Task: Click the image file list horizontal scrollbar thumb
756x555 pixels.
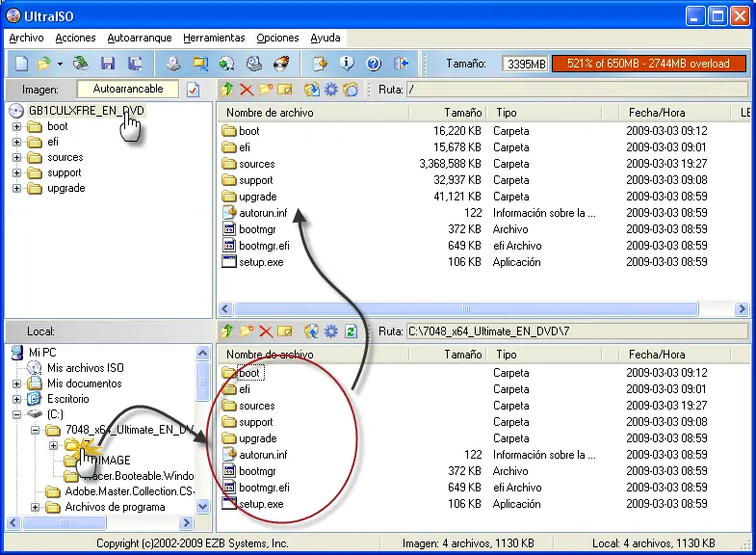Action: point(466,308)
